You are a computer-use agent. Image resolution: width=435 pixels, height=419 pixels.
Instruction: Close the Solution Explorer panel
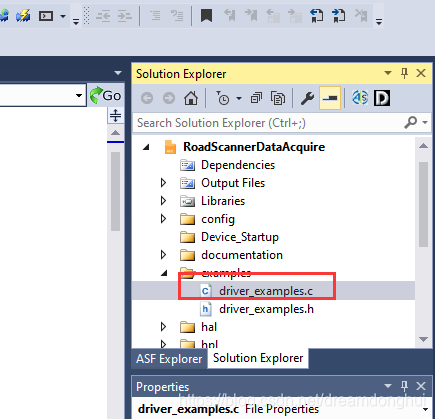(x=421, y=73)
